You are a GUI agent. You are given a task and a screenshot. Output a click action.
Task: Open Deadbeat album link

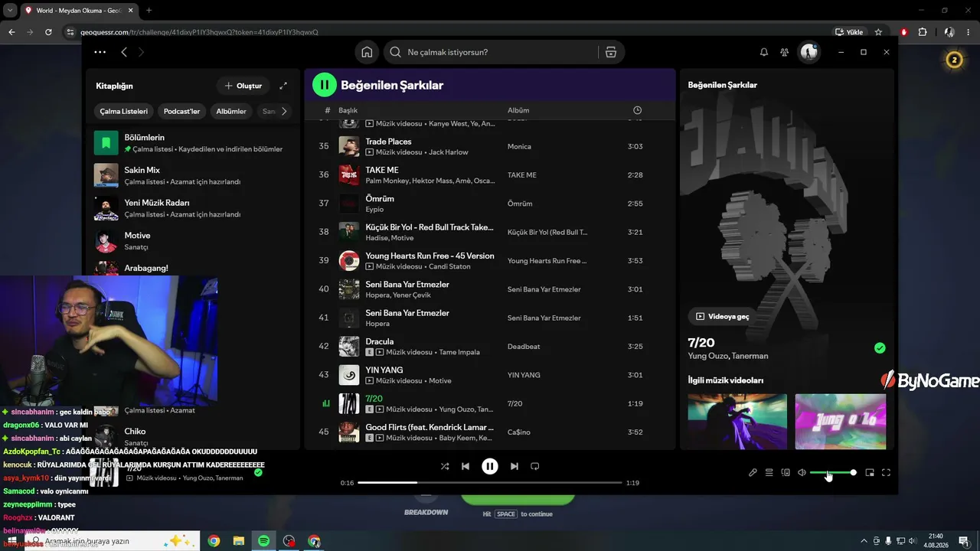click(x=524, y=347)
